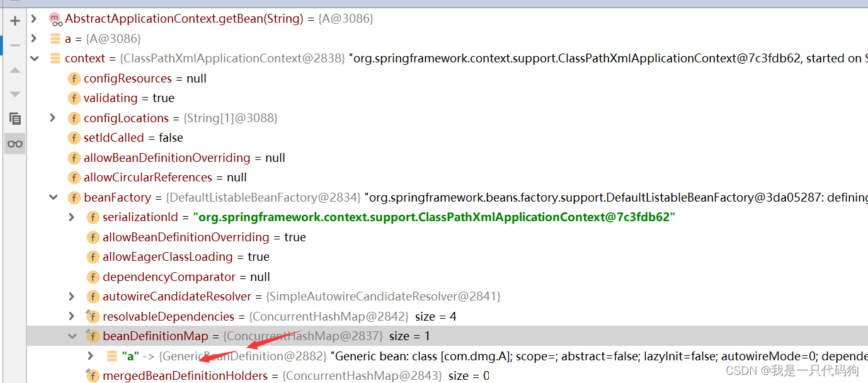Click the move-down arrow in the watches toolbar
The height and width of the screenshot is (383, 868).
14,93
